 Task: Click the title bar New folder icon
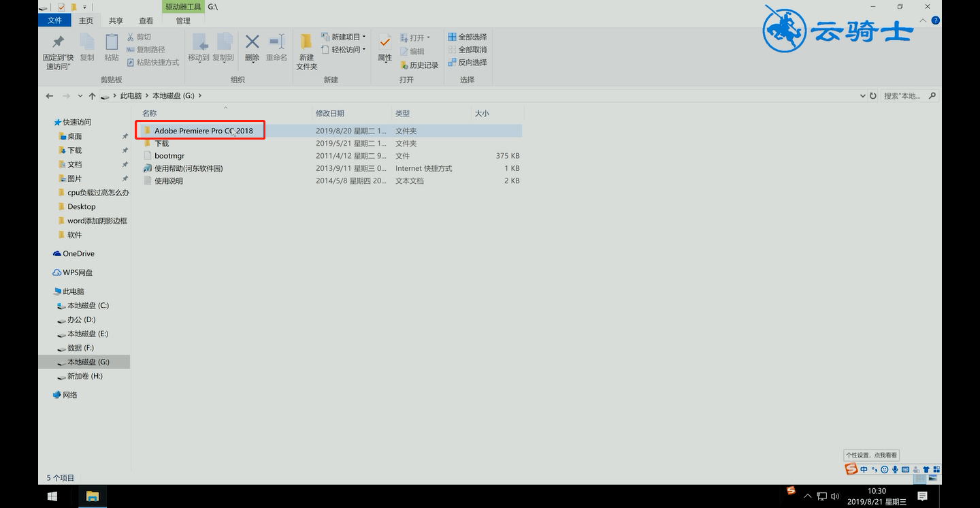(73, 7)
